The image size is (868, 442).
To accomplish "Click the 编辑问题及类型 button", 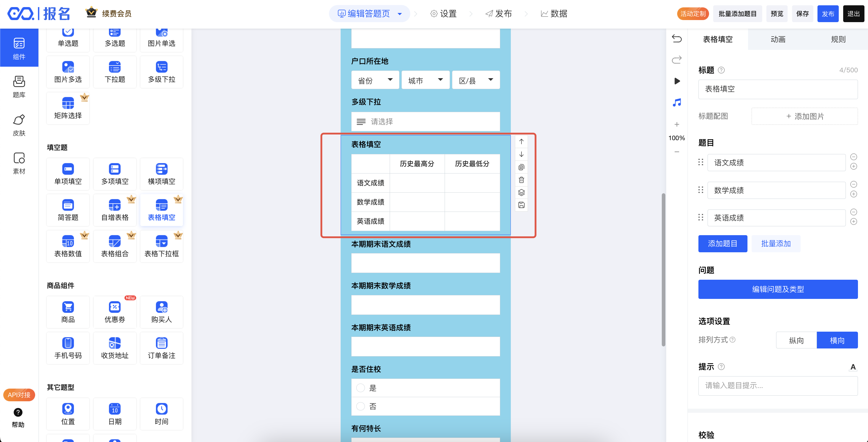I will (778, 289).
